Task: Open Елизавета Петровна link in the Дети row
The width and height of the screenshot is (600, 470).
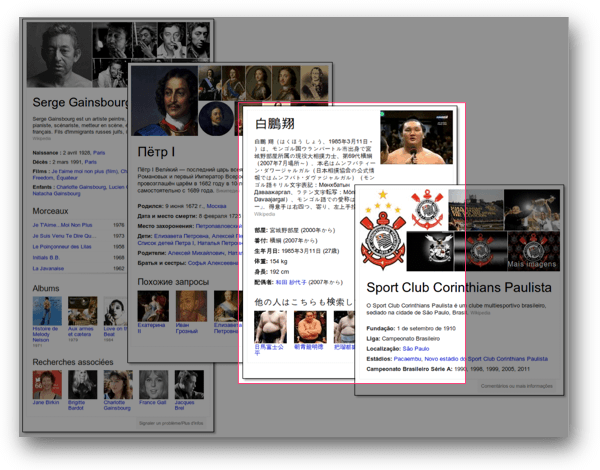Action: pos(181,236)
